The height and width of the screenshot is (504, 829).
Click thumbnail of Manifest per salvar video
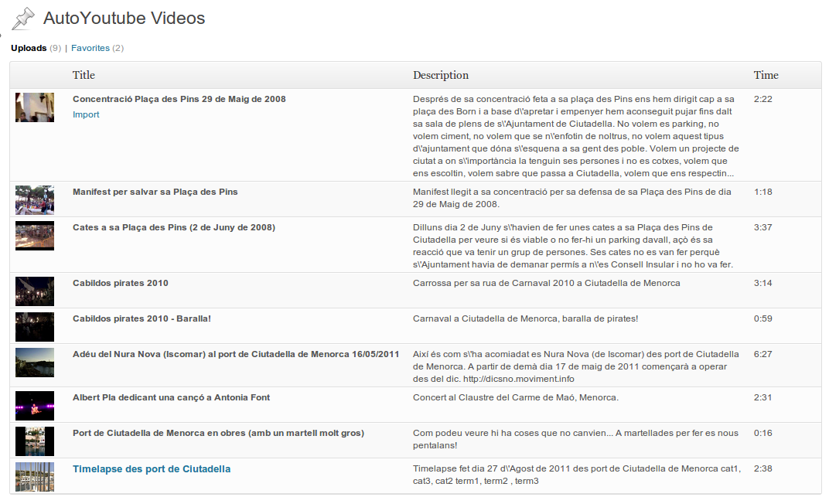click(x=35, y=199)
